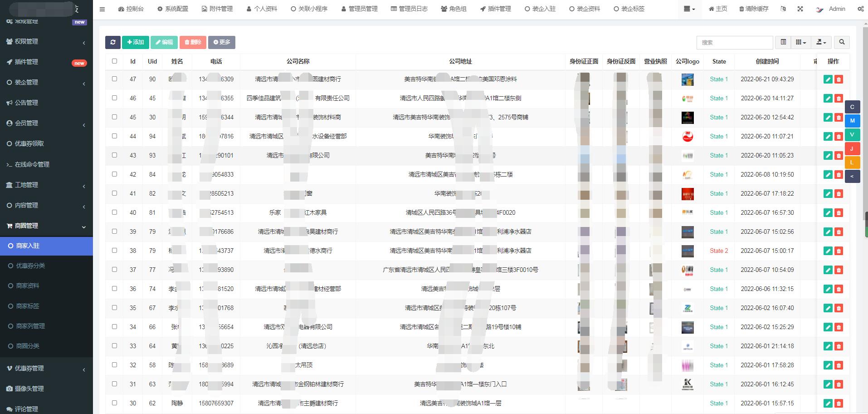Expand the 权限管理 sidebar menu
The width and height of the screenshot is (868, 414).
tap(46, 41)
